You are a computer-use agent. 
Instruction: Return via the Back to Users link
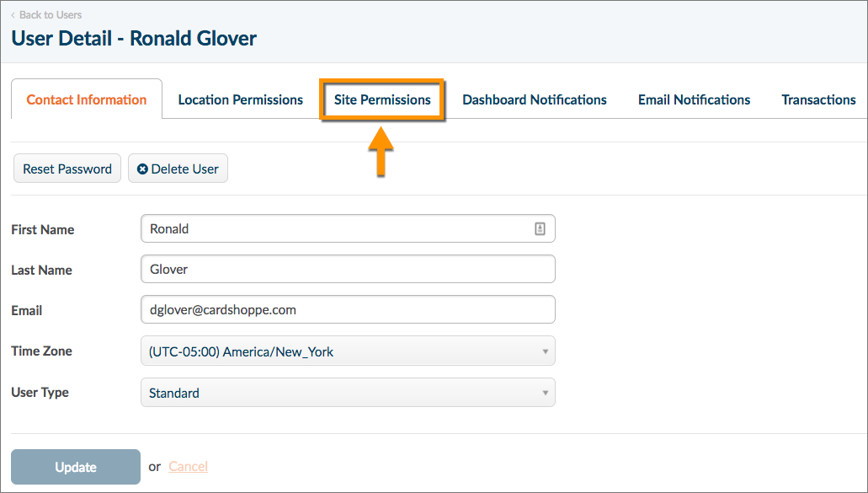[x=51, y=15]
